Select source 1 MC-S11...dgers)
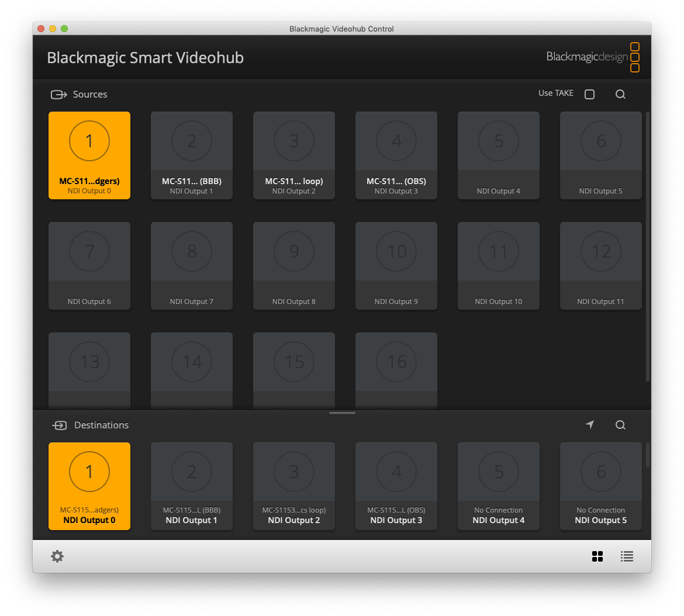The height and width of the screenshot is (616, 684). [x=89, y=155]
